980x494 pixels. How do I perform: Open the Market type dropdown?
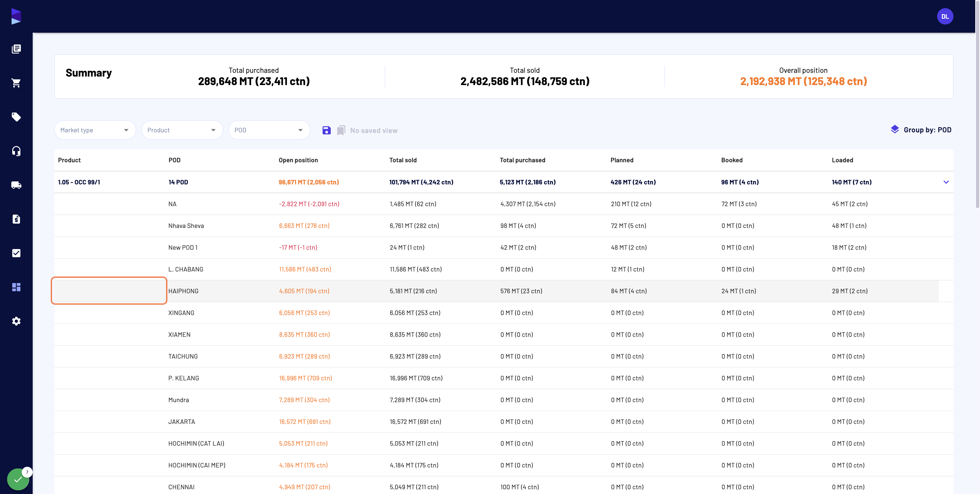click(95, 130)
